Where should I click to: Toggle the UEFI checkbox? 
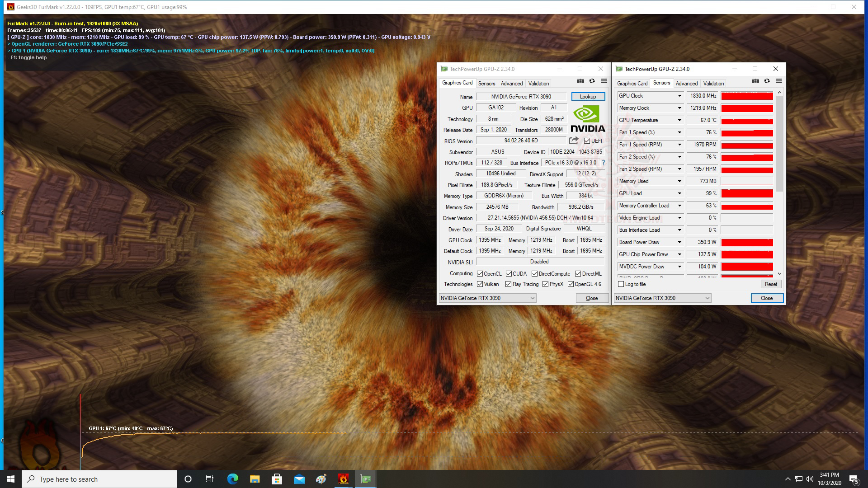point(587,141)
